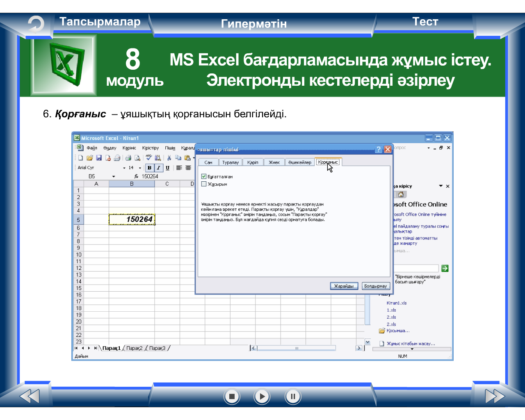Open the task pane title dropdown arrow
Image resolution: width=525 pixels, height=420 pixels.
pos(441,186)
